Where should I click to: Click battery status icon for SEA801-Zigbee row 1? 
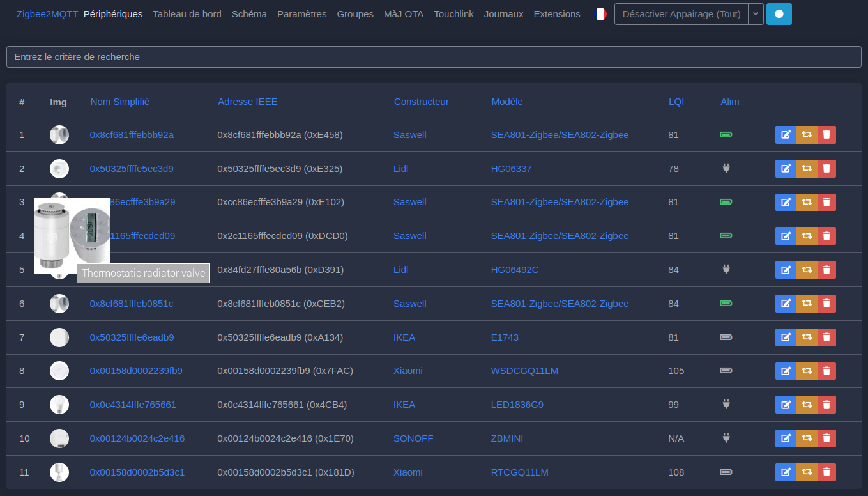point(726,135)
